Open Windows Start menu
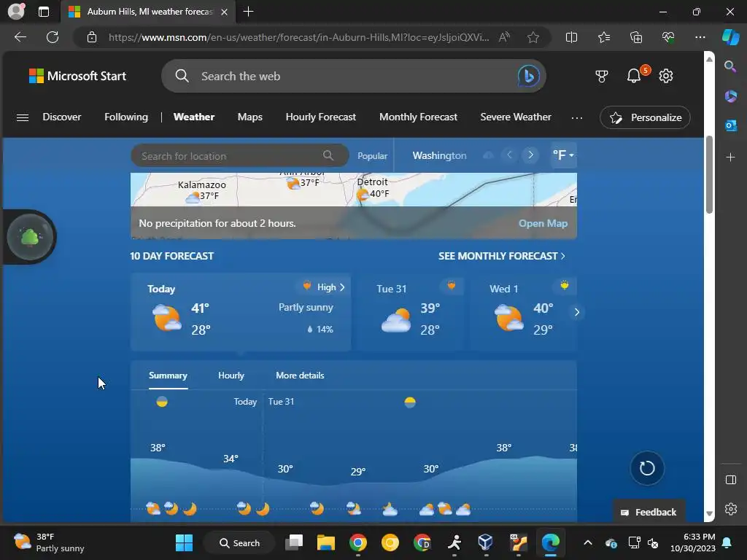Image resolution: width=747 pixels, height=560 pixels. coord(184,542)
